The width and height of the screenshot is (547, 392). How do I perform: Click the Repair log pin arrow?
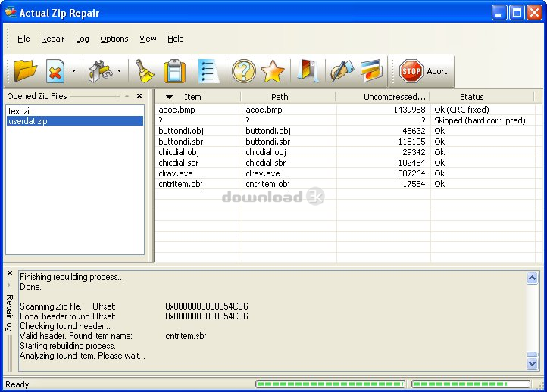pyautogui.click(x=10, y=285)
